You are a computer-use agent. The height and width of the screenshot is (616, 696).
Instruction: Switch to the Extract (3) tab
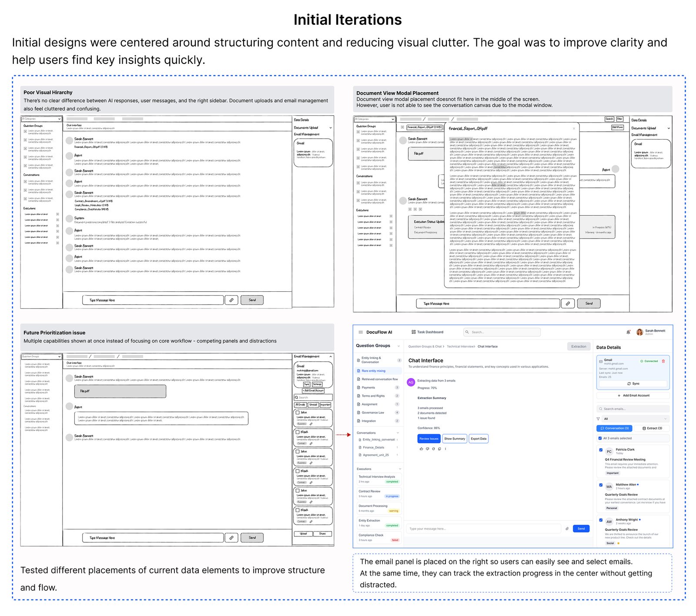point(652,428)
